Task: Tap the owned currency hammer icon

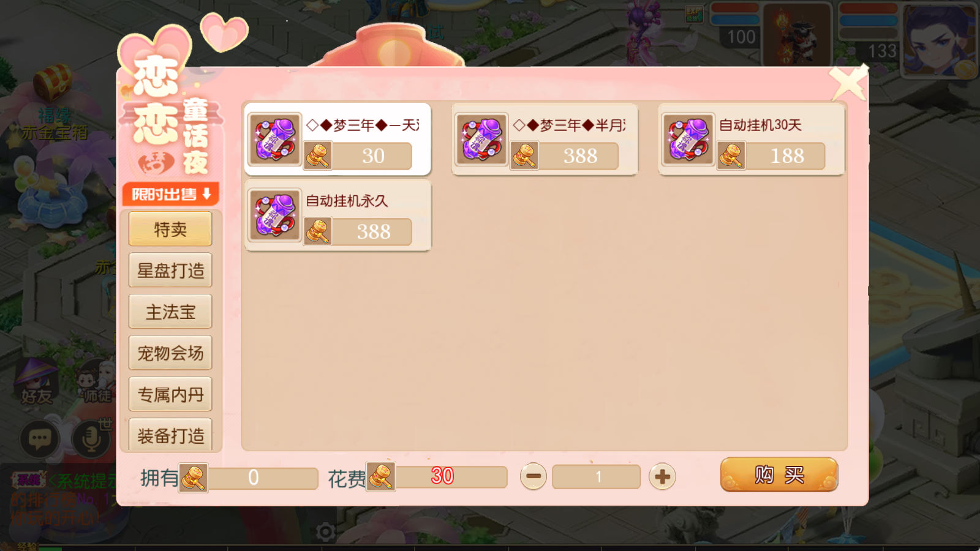Action: click(193, 478)
